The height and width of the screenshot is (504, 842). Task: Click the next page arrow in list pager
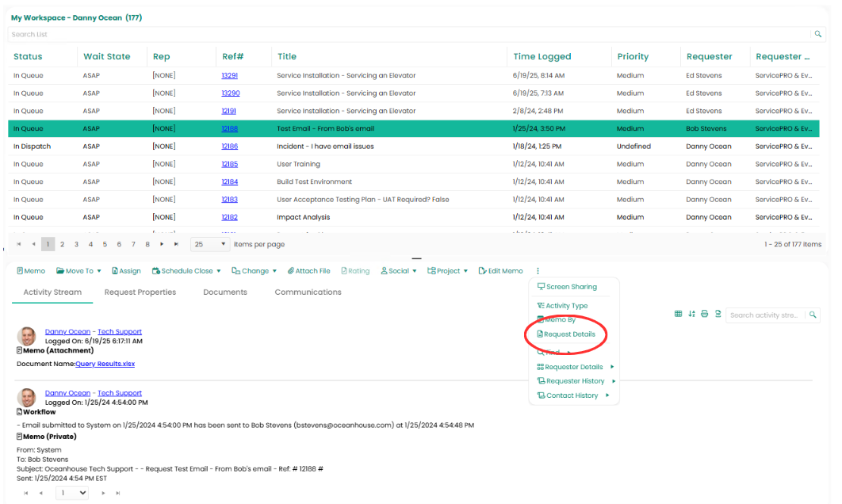click(162, 244)
